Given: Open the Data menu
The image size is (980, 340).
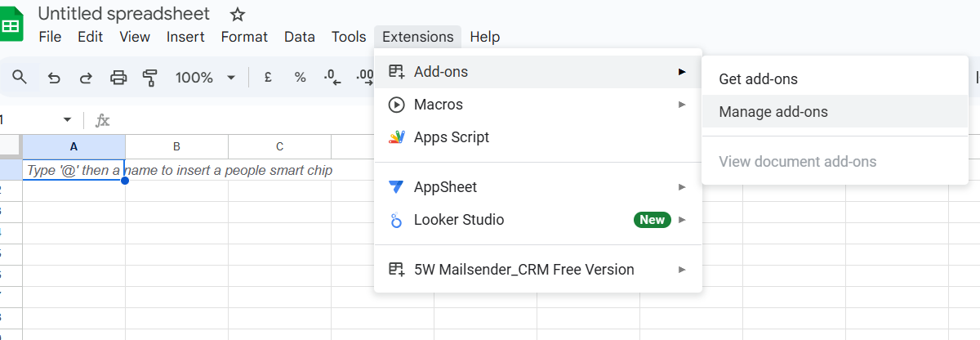Looking at the screenshot, I should click(x=300, y=37).
